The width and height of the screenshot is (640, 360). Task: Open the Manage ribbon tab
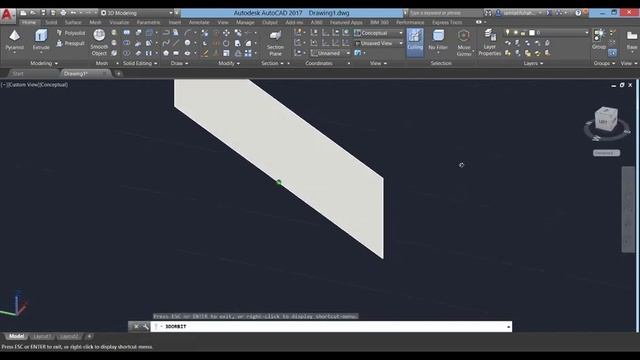point(245,22)
